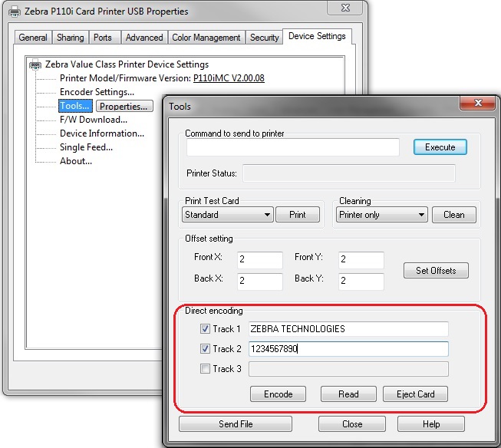Image resolution: width=501 pixels, height=448 pixels.
Task: Click the Send File button
Action: [x=236, y=424]
